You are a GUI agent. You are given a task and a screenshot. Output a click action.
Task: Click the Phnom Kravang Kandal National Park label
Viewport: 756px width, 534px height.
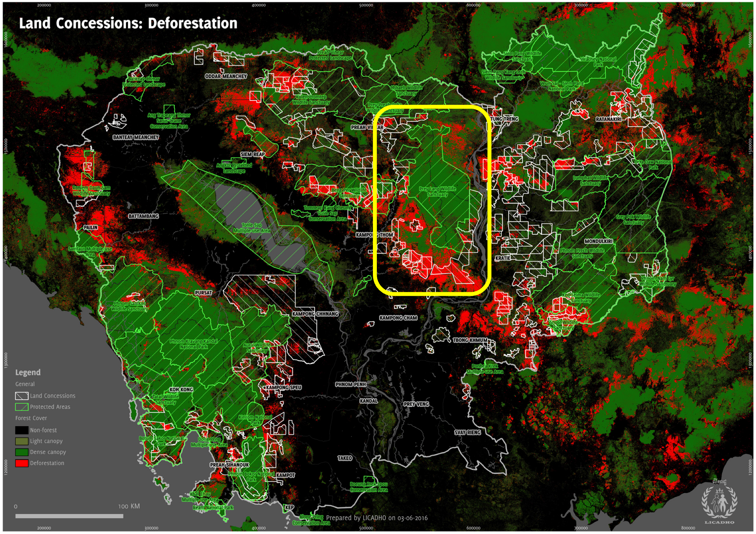(194, 344)
